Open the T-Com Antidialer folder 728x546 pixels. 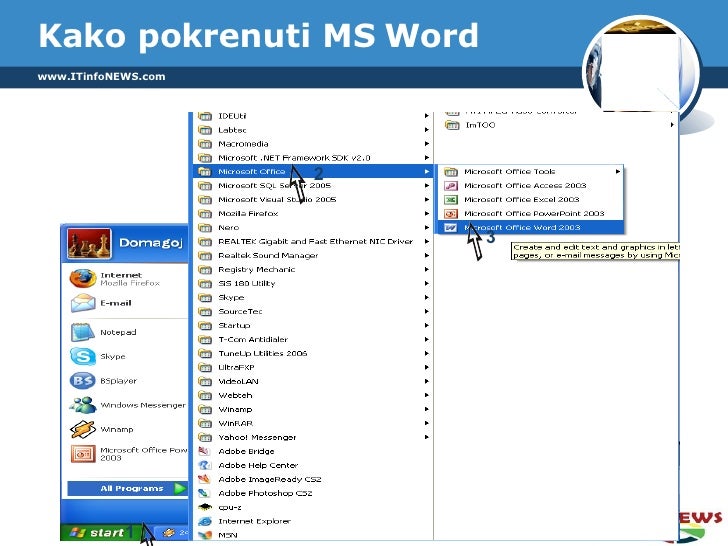coord(313,339)
